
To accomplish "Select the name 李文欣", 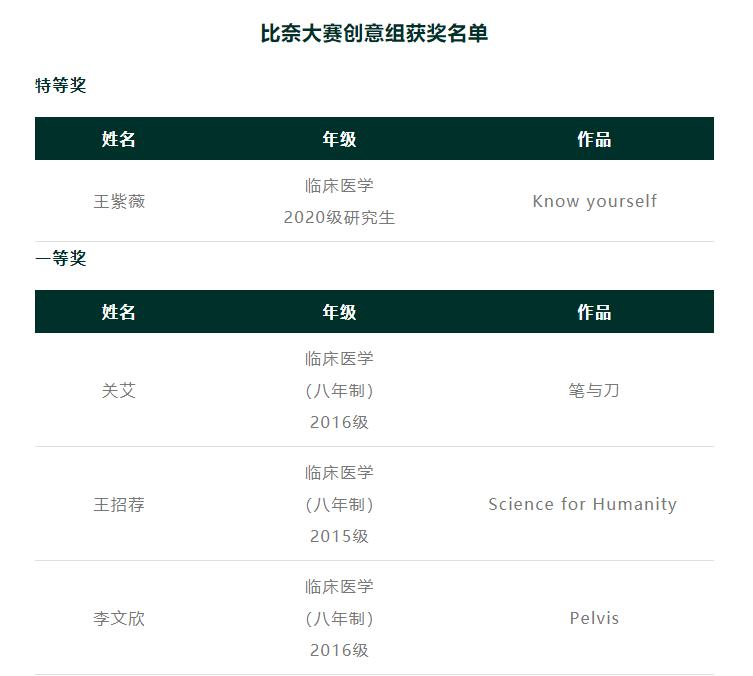I will point(119,618).
